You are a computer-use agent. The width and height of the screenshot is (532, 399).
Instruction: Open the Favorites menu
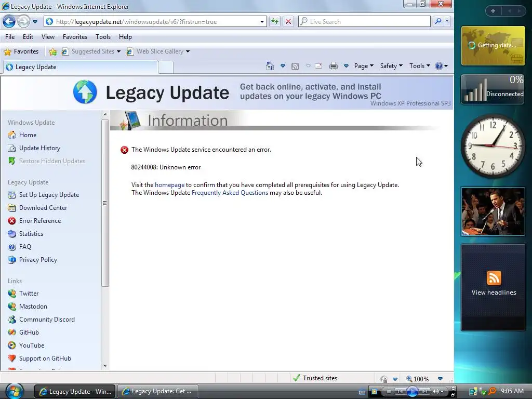(75, 37)
